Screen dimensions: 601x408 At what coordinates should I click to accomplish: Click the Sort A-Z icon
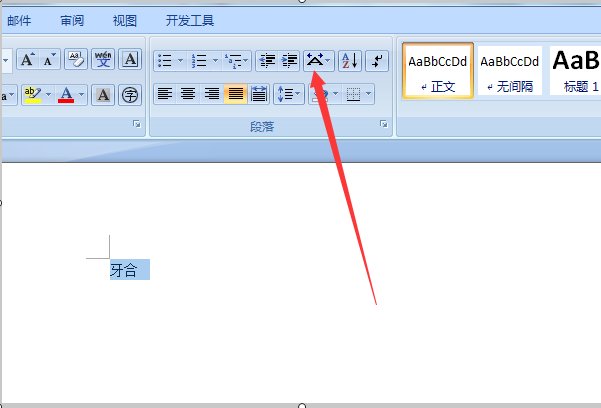pyautogui.click(x=350, y=61)
